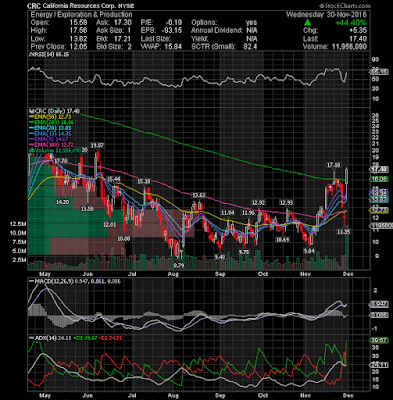Click the yellow 12.73 EMA tag on right axis
Screen dimensions: 393x400
coord(379,210)
